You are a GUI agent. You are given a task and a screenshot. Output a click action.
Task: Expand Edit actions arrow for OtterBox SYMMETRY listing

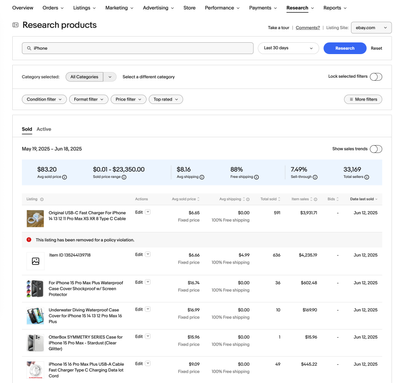pos(148,337)
